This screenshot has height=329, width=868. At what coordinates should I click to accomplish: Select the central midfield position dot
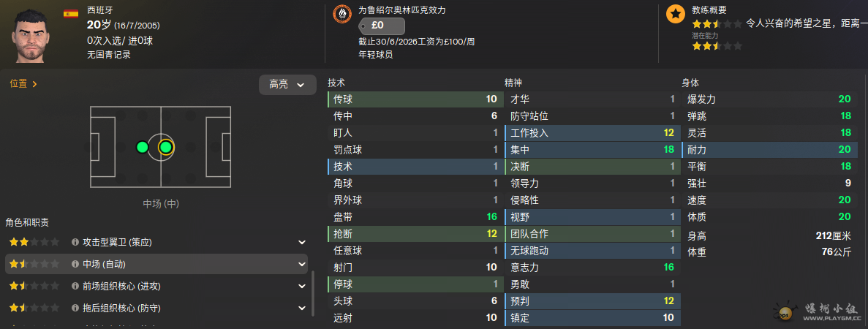[165, 147]
